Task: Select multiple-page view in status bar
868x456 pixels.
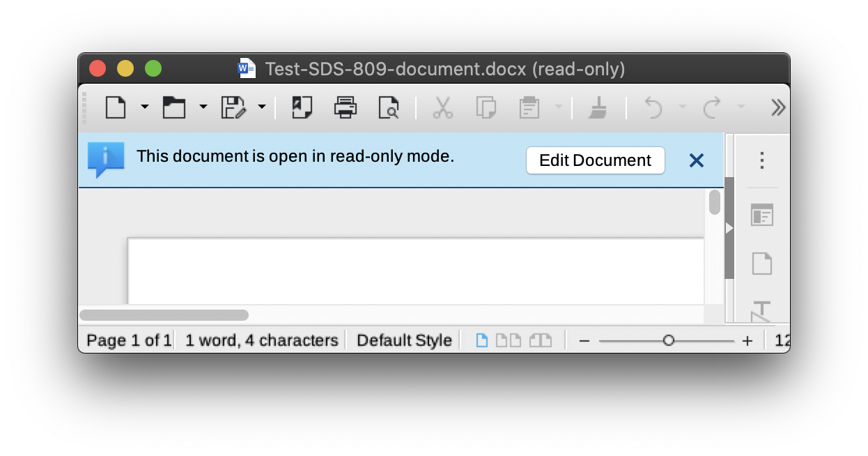Action: point(509,340)
